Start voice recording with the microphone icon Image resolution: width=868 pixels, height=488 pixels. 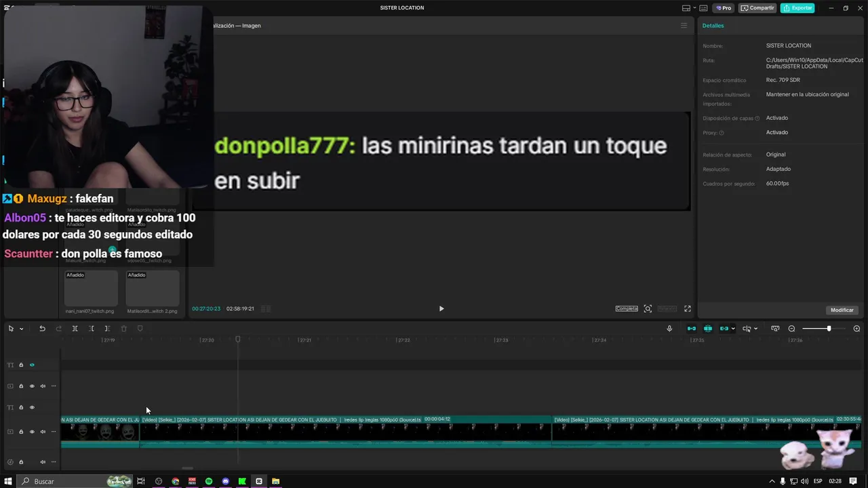point(669,329)
